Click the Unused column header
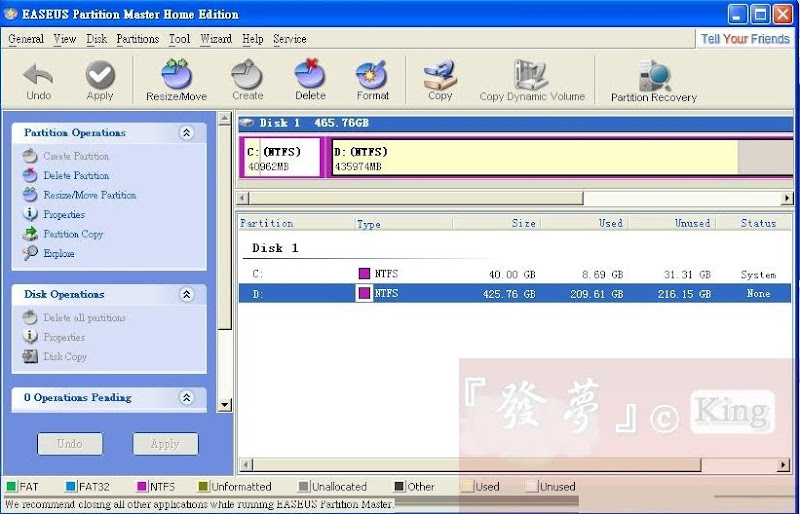 point(672,223)
